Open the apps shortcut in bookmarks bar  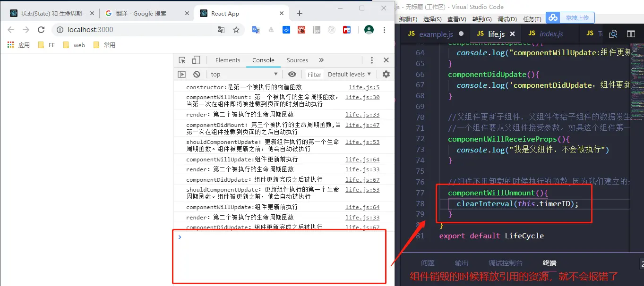click(x=19, y=45)
